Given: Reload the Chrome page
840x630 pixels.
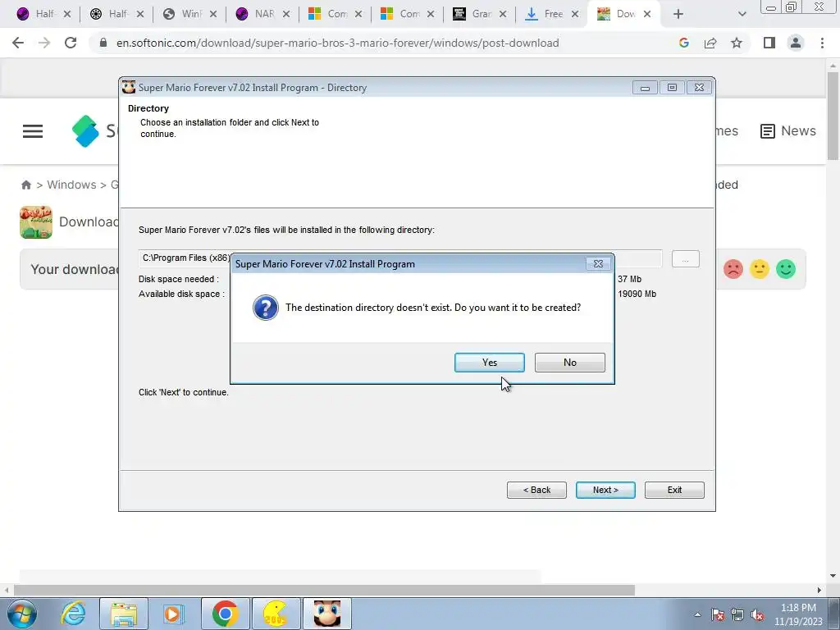Looking at the screenshot, I should [x=71, y=43].
